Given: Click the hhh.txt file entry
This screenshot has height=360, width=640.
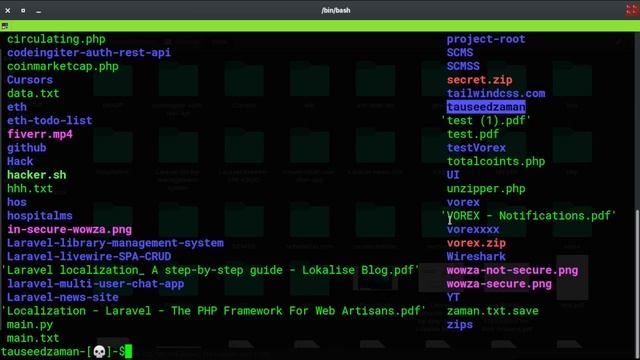Looking at the screenshot, I should click(x=30, y=189).
